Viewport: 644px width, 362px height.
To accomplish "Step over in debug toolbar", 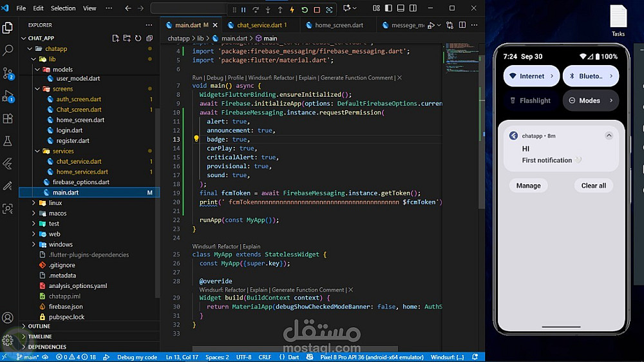I will point(256,10).
